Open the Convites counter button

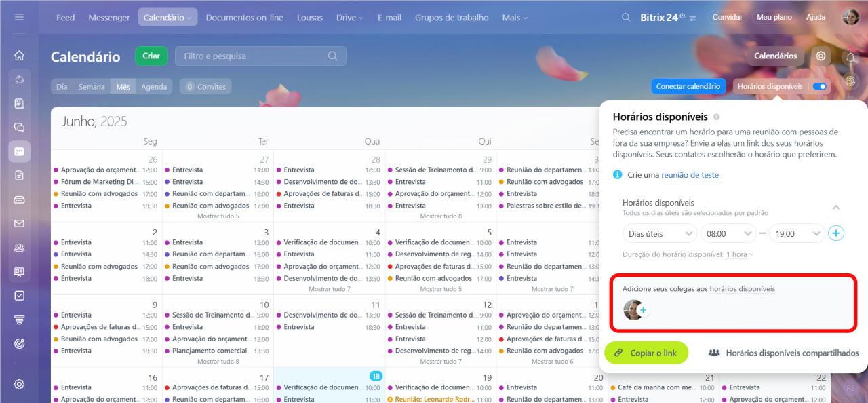[x=205, y=86]
